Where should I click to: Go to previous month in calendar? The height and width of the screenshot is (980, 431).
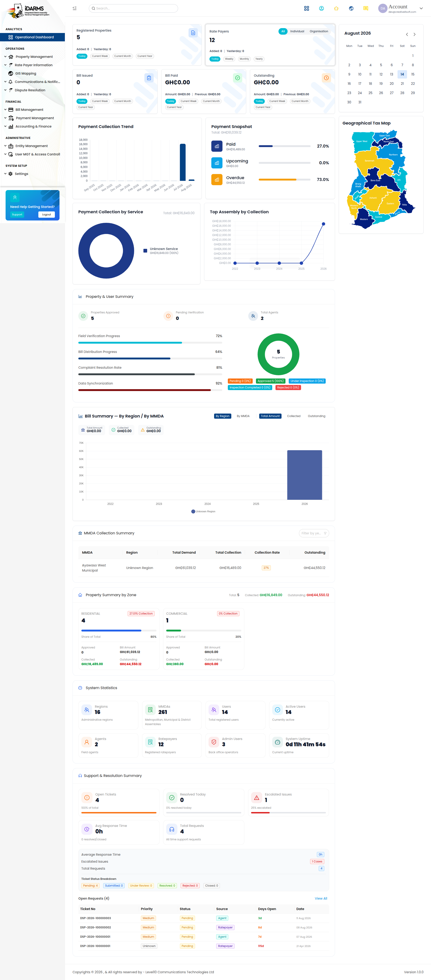pyautogui.click(x=407, y=34)
